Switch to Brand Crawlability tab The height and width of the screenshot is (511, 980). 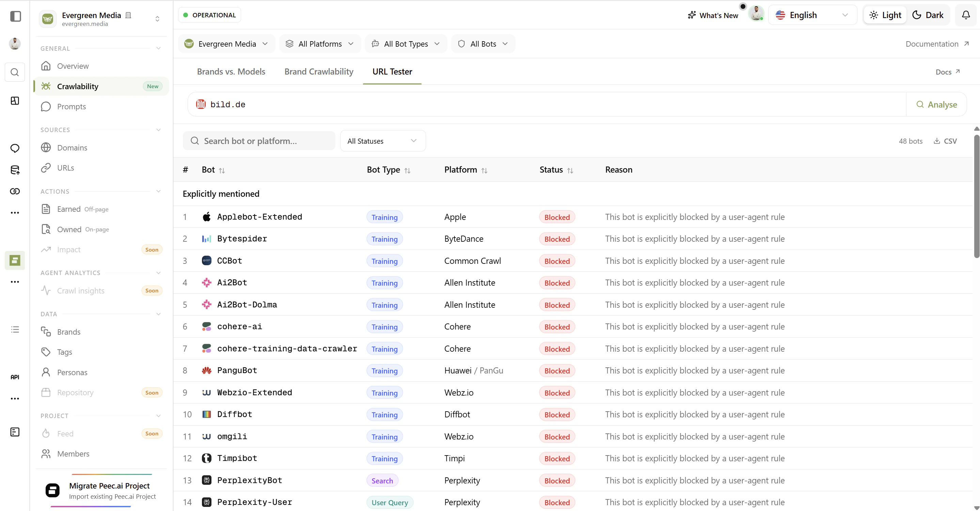tap(319, 71)
